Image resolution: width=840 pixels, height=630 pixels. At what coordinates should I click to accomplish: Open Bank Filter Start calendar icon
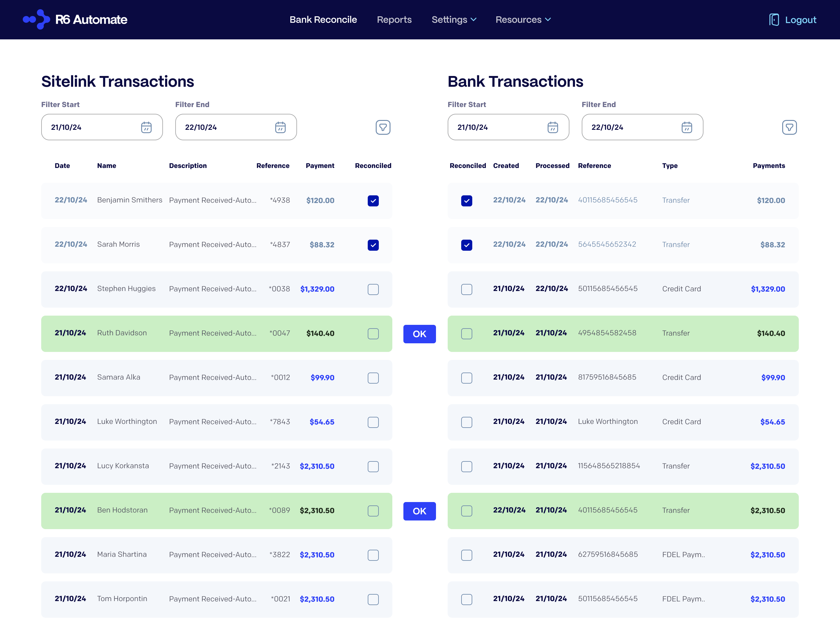(x=553, y=127)
